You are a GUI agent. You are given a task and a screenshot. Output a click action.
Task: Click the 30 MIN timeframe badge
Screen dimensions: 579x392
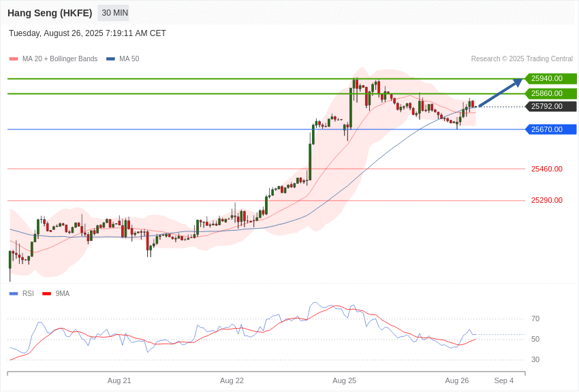click(x=113, y=13)
